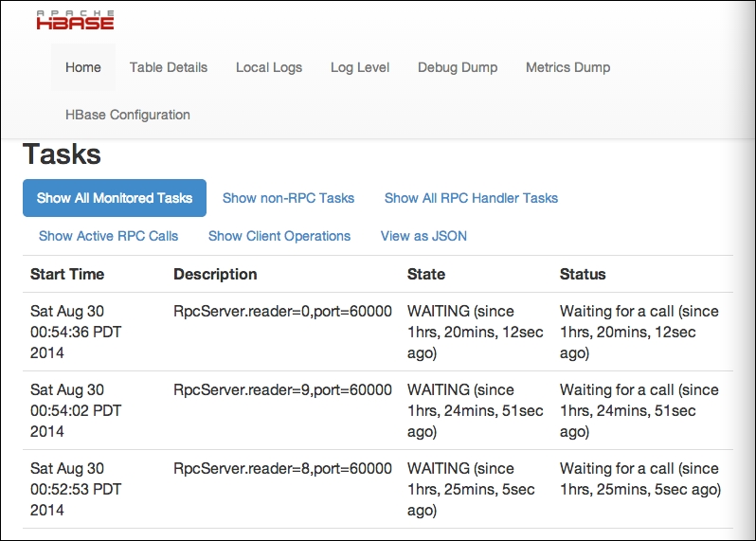Open the Debug Dump page
Viewport: 756px width, 541px height.
[x=458, y=67]
